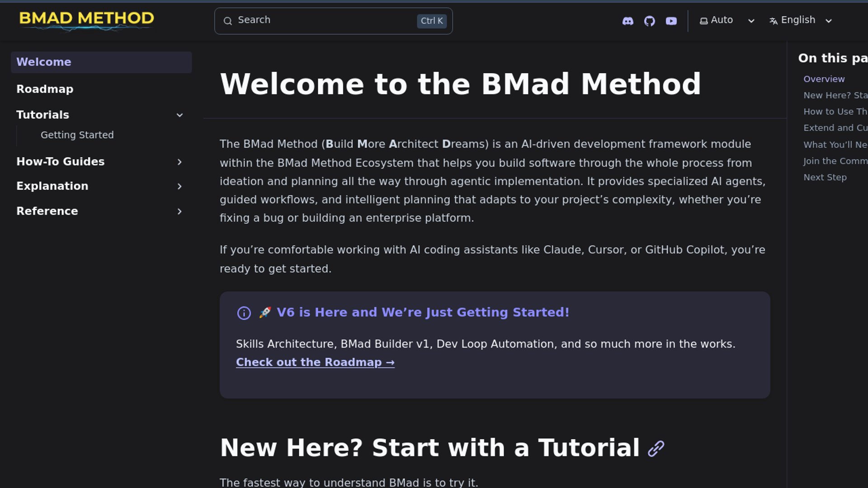This screenshot has height=488, width=868.
Task: Click the info icon in V6 notice
Action: point(244,313)
